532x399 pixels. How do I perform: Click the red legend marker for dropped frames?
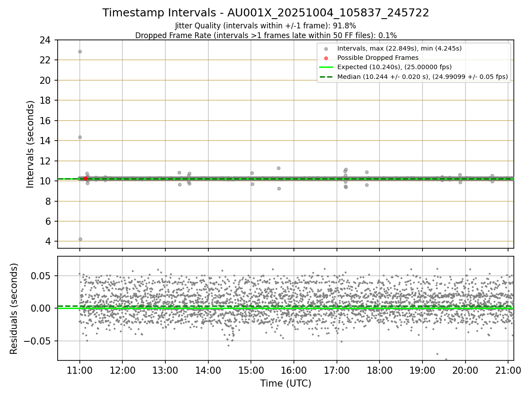tap(326, 58)
